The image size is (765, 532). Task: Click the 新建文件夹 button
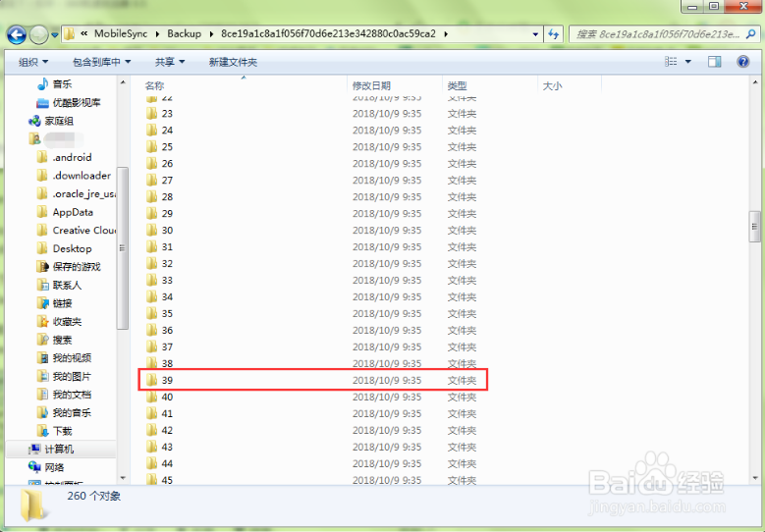(233, 62)
